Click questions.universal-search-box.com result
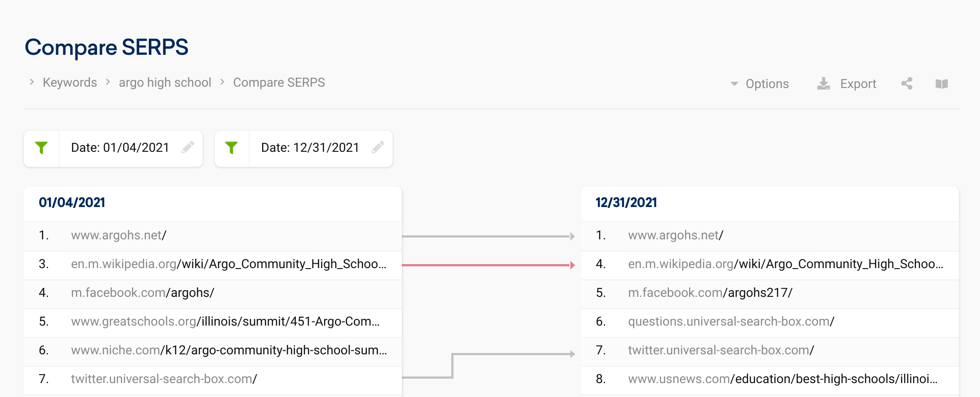This screenshot has height=397, width=980. 731,322
